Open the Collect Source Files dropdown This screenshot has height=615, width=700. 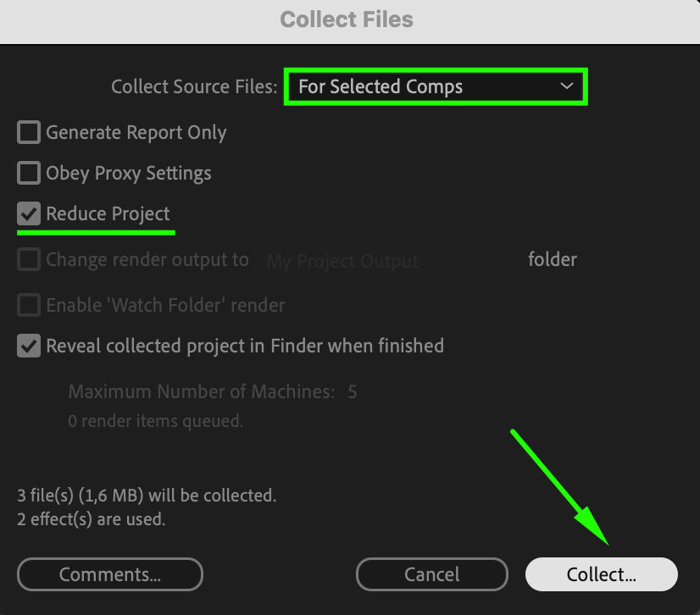[x=436, y=86]
